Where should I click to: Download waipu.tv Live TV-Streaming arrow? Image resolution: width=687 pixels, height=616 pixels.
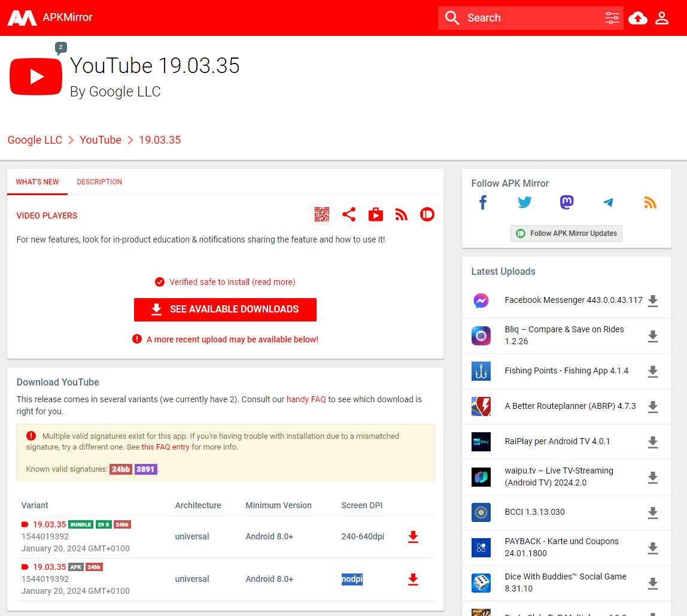click(x=652, y=478)
